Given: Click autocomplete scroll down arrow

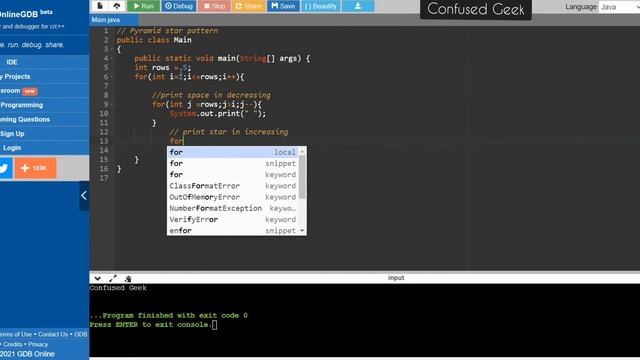Looking at the screenshot, I should (x=302, y=231).
